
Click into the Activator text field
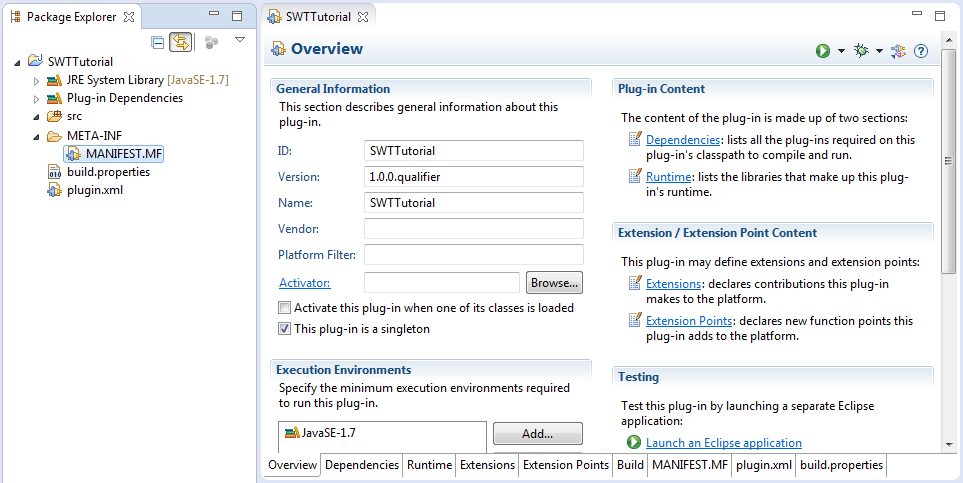(442, 283)
